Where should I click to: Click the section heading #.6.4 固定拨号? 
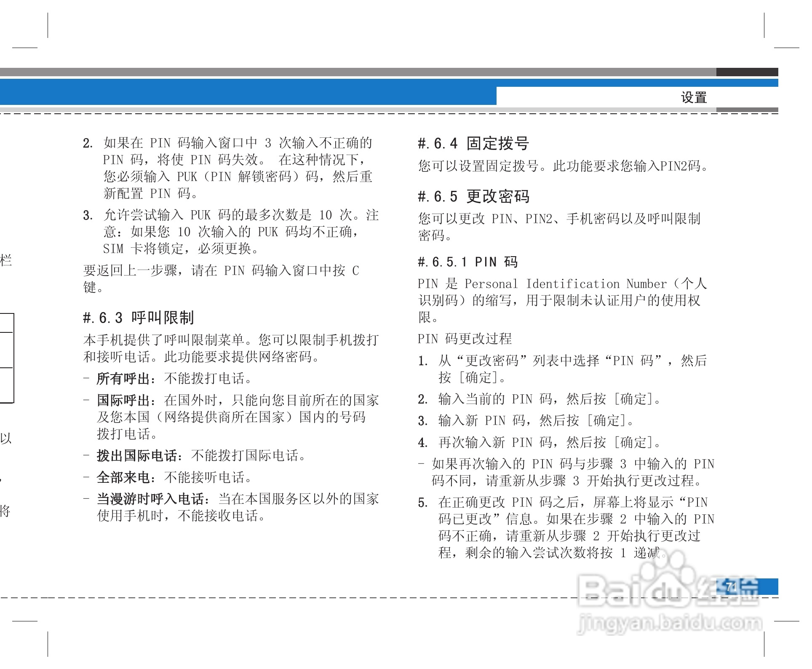(473, 143)
